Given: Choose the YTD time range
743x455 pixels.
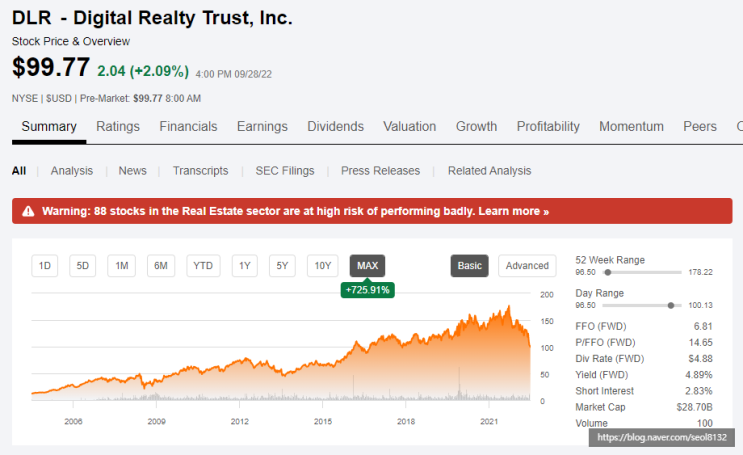Looking at the screenshot, I should click(x=203, y=266).
